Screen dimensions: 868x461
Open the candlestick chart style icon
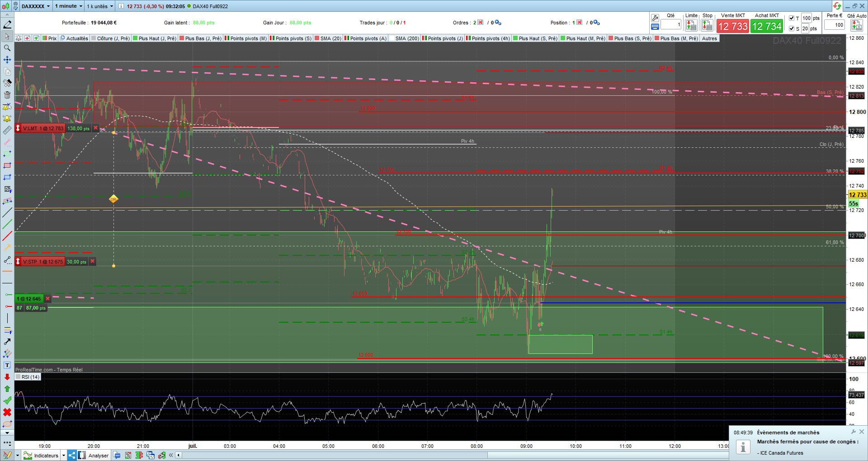pos(5,6)
